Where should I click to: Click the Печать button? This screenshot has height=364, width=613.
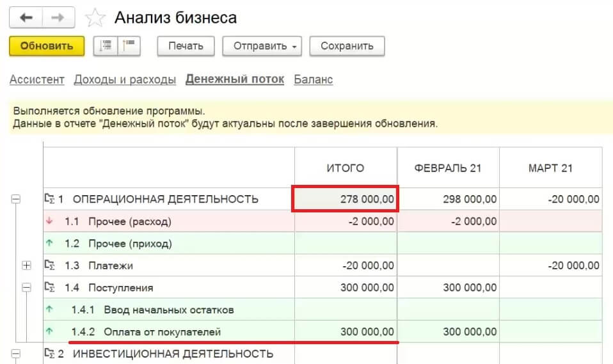pyautogui.click(x=186, y=46)
